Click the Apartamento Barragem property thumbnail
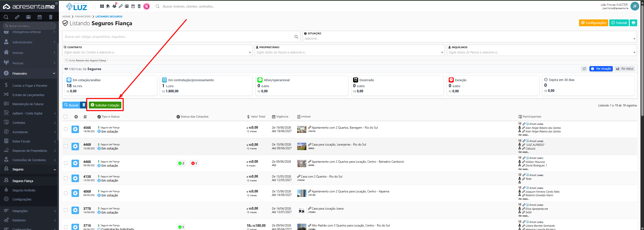644x230 pixels. point(301,129)
